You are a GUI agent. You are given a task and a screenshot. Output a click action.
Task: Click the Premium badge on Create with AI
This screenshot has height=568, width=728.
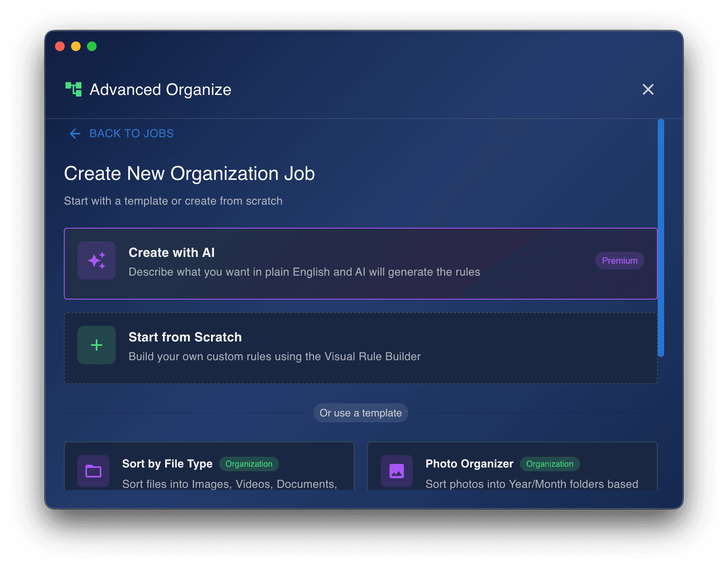(619, 260)
